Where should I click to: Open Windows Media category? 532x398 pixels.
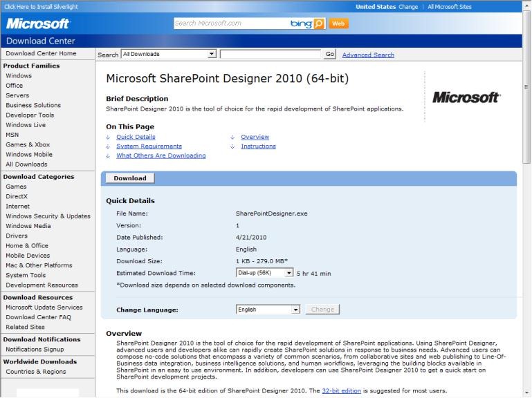[28, 226]
